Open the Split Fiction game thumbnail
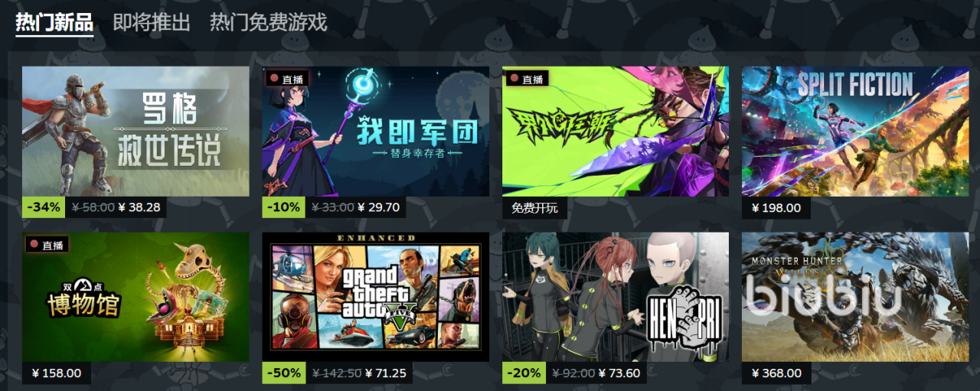This screenshot has width=980, height=391. (x=855, y=131)
